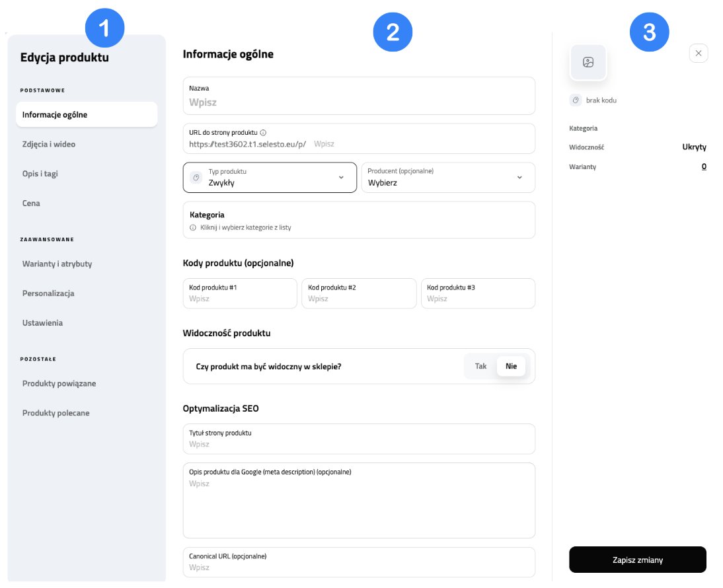The width and height of the screenshot is (723, 588).
Task: Click the Warianty count link
Action: tap(704, 166)
